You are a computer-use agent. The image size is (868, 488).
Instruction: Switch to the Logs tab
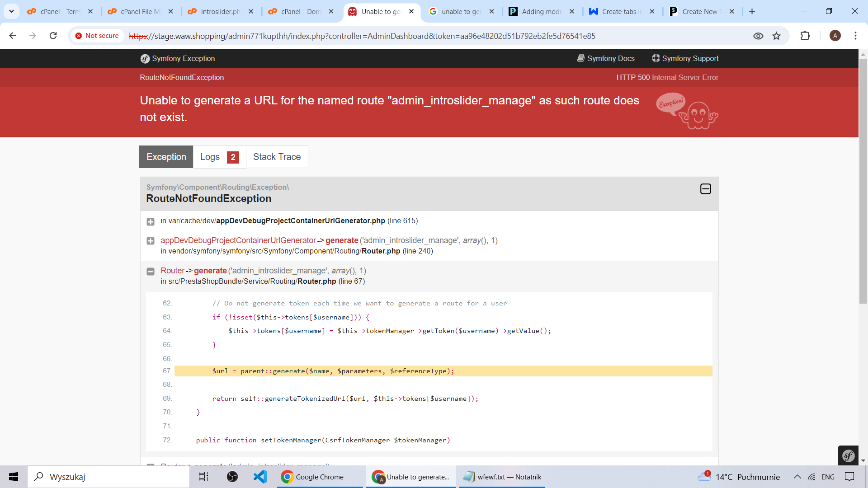click(219, 157)
